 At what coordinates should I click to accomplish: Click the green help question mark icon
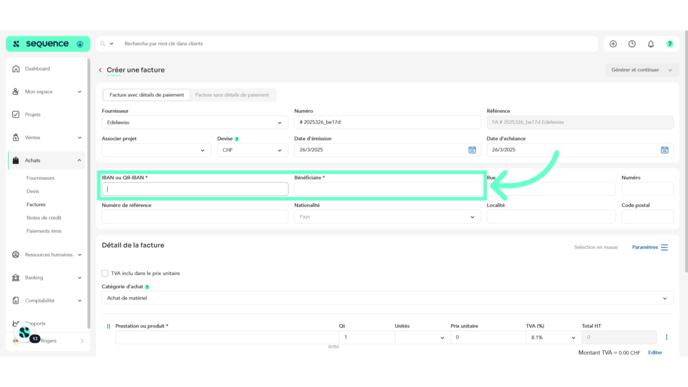(670, 44)
